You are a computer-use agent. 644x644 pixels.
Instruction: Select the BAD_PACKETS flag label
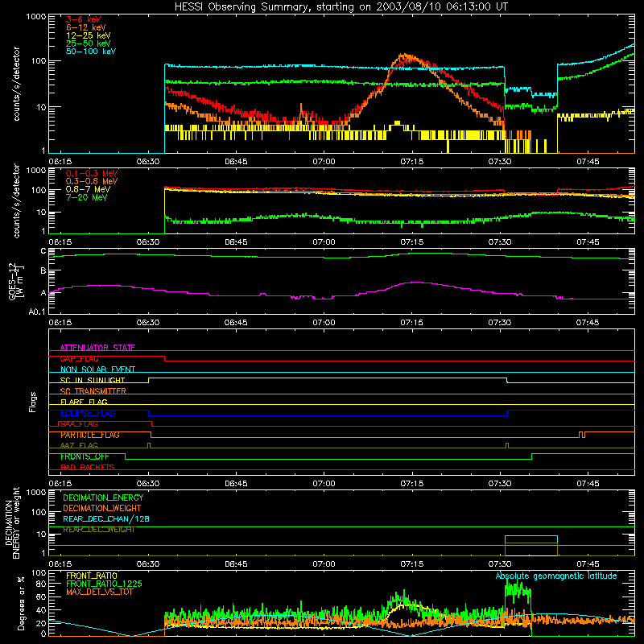(x=88, y=467)
